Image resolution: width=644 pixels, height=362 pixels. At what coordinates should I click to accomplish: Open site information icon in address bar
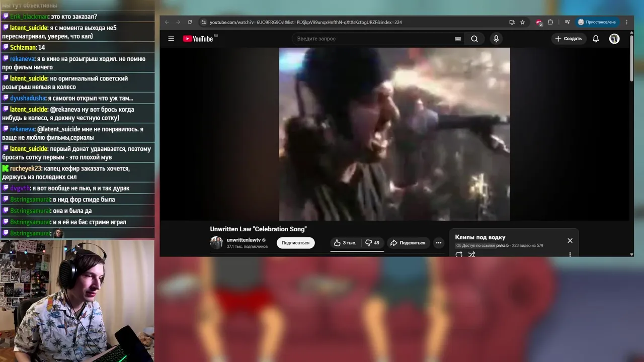(x=203, y=22)
